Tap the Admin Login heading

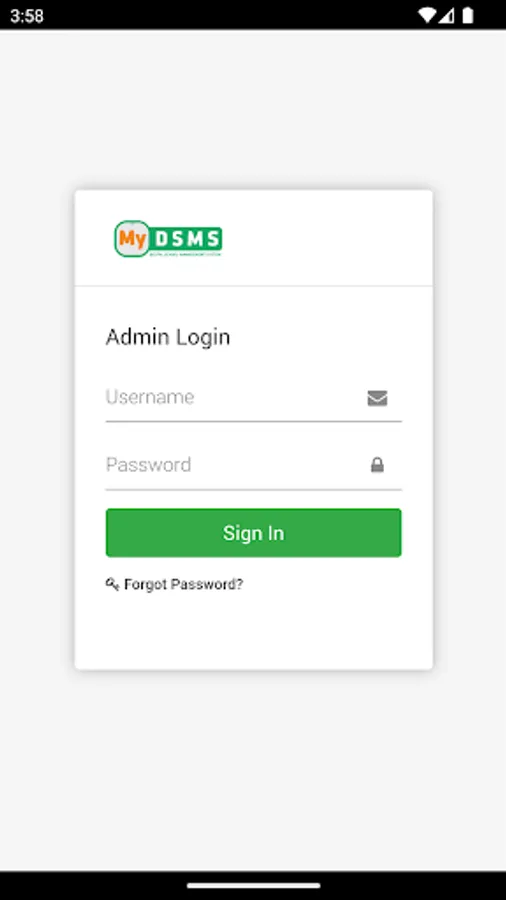coord(168,337)
